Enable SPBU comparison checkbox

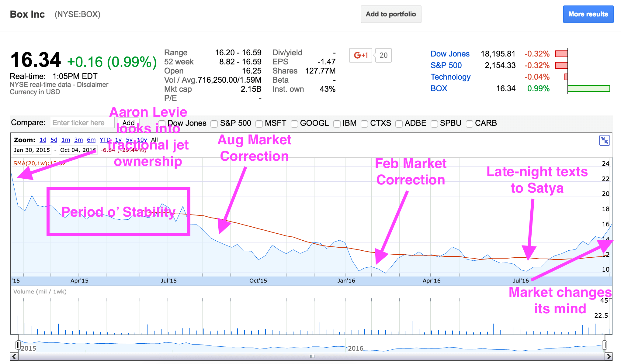click(x=434, y=124)
